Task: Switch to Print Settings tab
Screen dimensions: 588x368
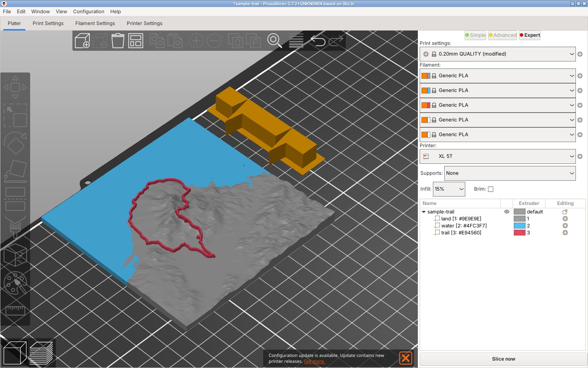Action: (x=48, y=23)
